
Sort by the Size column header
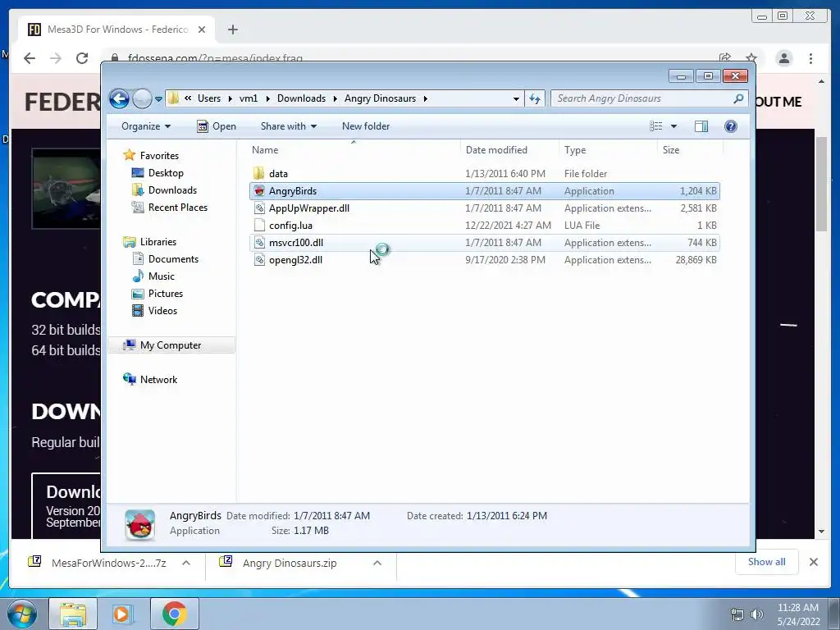tap(690, 150)
